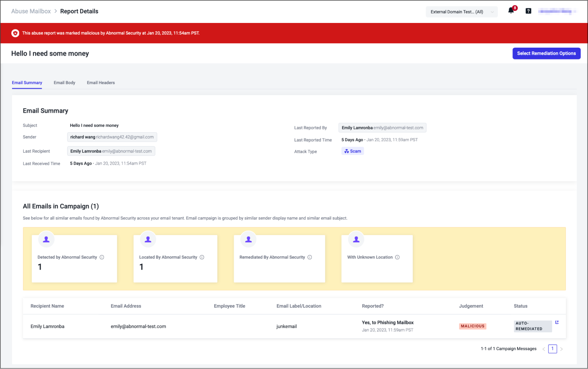This screenshot has width=588, height=369.
Task: Navigate to Abuse Mailbox breadcrumb link
Action: pyautogui.click(x=31, y=11)
